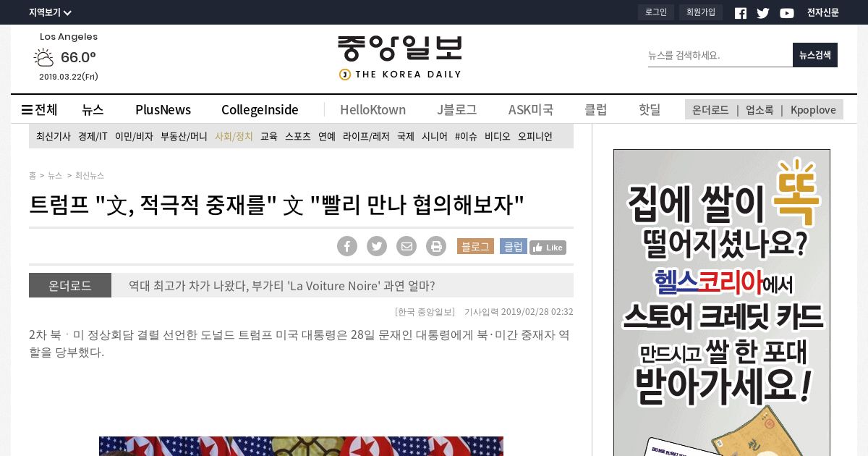Select the 사회/정치 sub-tab
The height and width of the screenshot is (456, 868).
click(x=234, y=136)
